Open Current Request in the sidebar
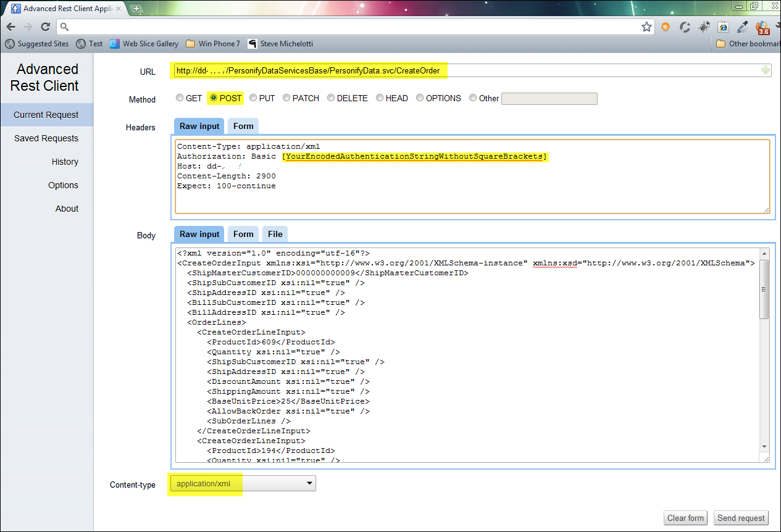This screenshot has height=532, width=781. tap(46, 115)
